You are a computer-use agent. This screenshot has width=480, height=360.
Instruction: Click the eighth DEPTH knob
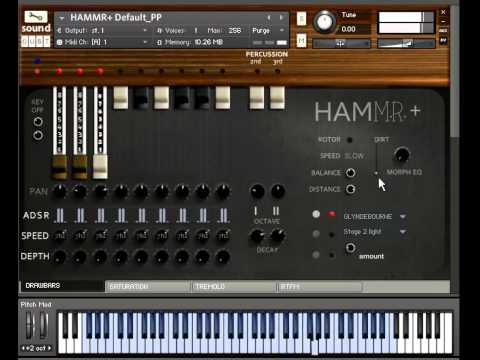[x=202, y=257]
